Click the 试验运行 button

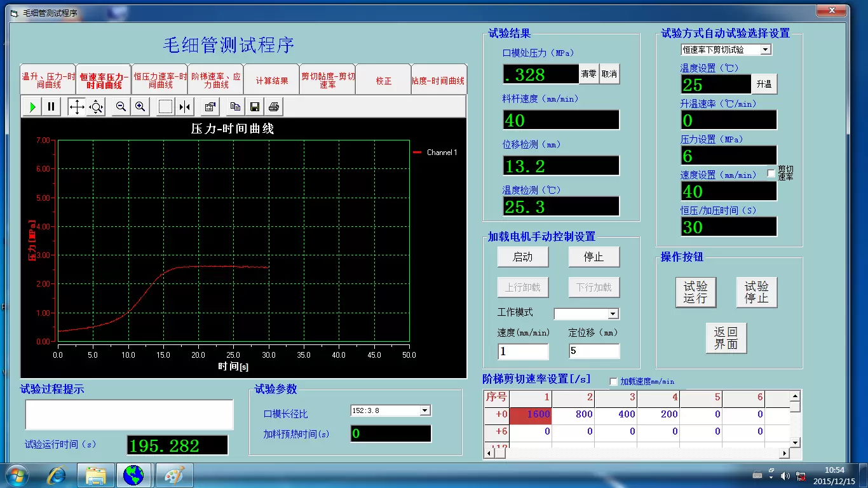[695, 292]
